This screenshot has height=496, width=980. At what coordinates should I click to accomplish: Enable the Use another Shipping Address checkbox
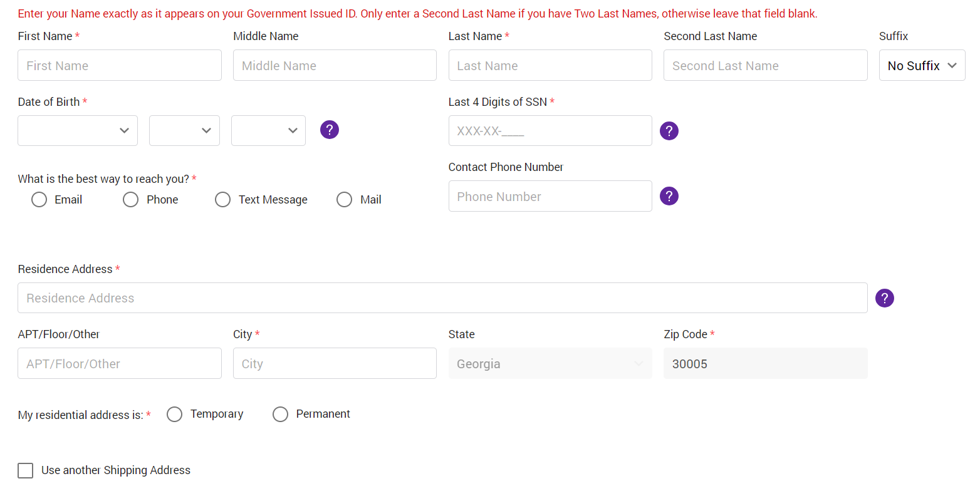(25, 470)
